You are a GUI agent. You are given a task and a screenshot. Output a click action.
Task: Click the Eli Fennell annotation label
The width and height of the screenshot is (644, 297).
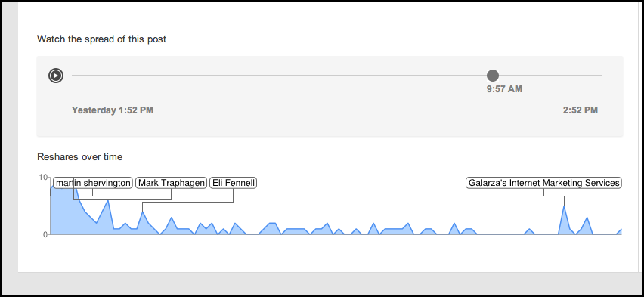(234, 183)
